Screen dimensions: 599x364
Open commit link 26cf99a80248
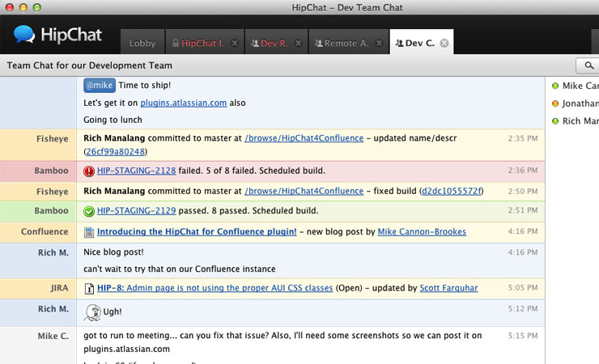(116, 150)
